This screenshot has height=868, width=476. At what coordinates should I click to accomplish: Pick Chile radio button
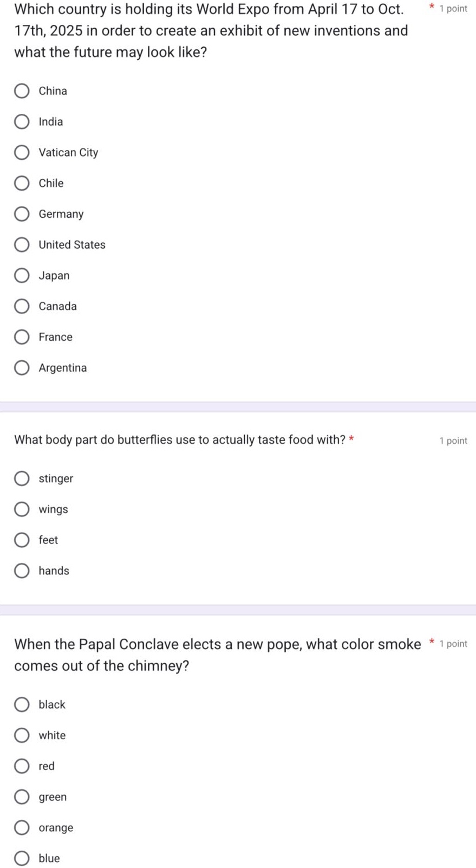[x=22, y=184]
